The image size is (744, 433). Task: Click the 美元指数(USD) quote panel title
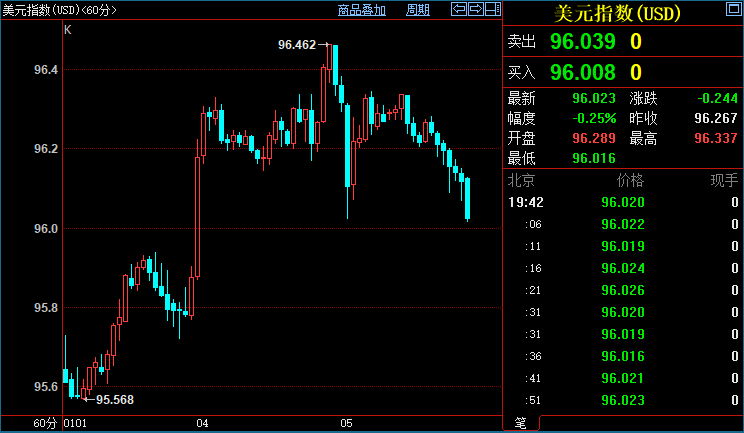616,13
